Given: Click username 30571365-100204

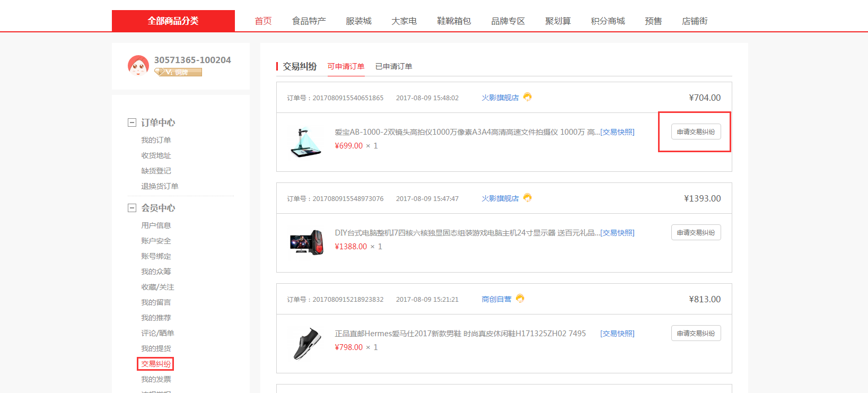Looking at the screenshot, I should coord(192,60).
